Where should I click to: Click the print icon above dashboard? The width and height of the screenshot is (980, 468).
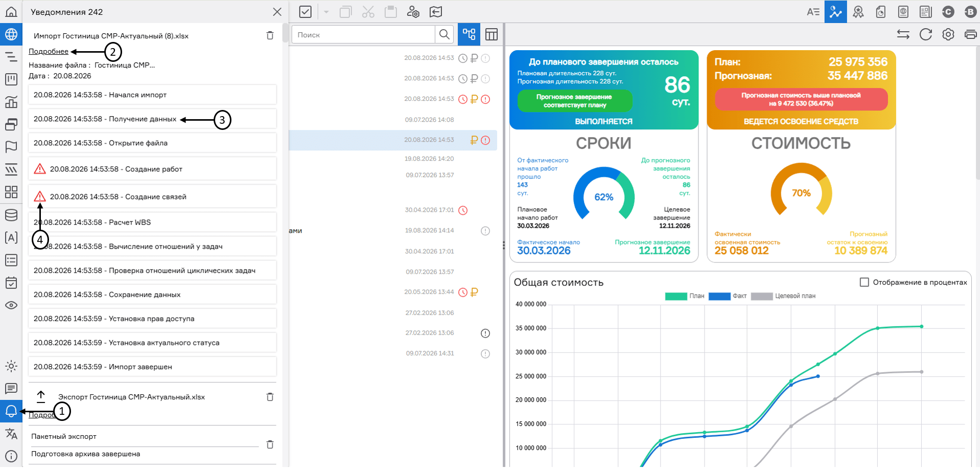click(970, 34)
